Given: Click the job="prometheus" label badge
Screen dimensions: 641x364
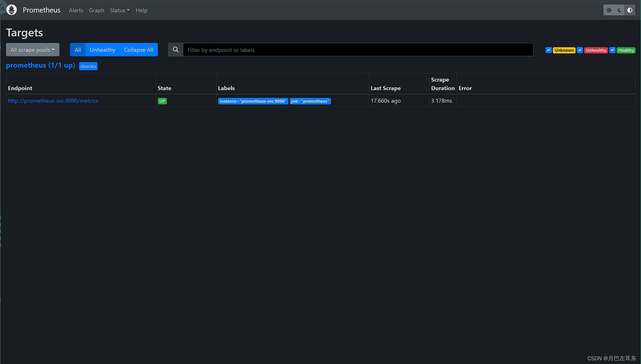Looking at the screenshot, I should pos(310,101).
